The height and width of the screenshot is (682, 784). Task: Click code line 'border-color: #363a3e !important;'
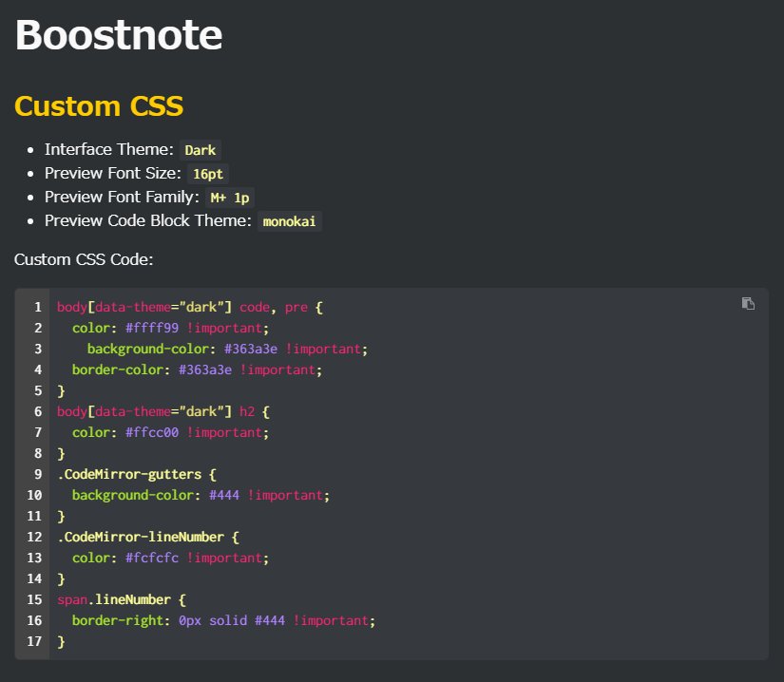tap(197, 369)
